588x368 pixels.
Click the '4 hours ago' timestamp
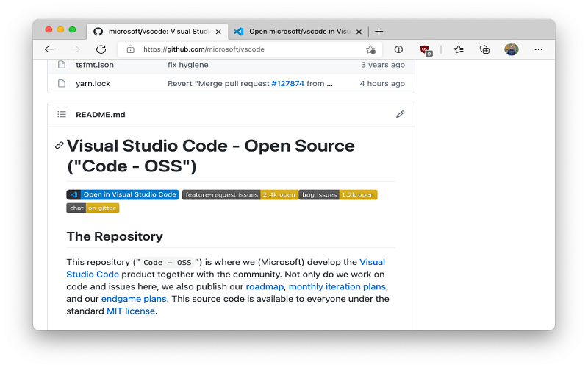pyautogui.click(x=382, y=83)
